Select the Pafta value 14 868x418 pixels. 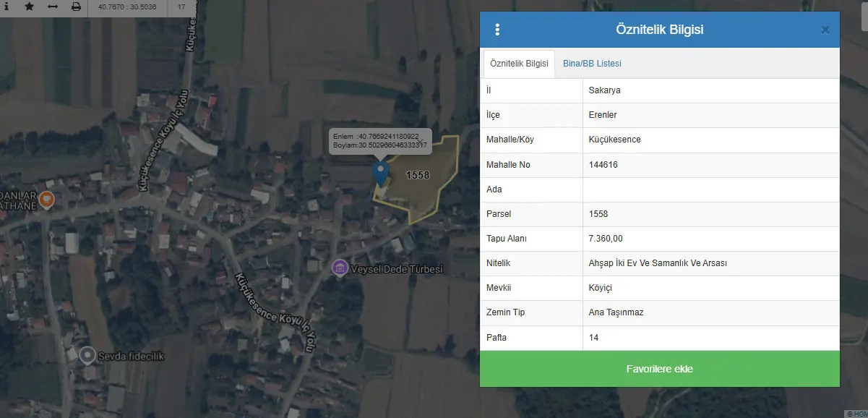[x=594, y=338]
